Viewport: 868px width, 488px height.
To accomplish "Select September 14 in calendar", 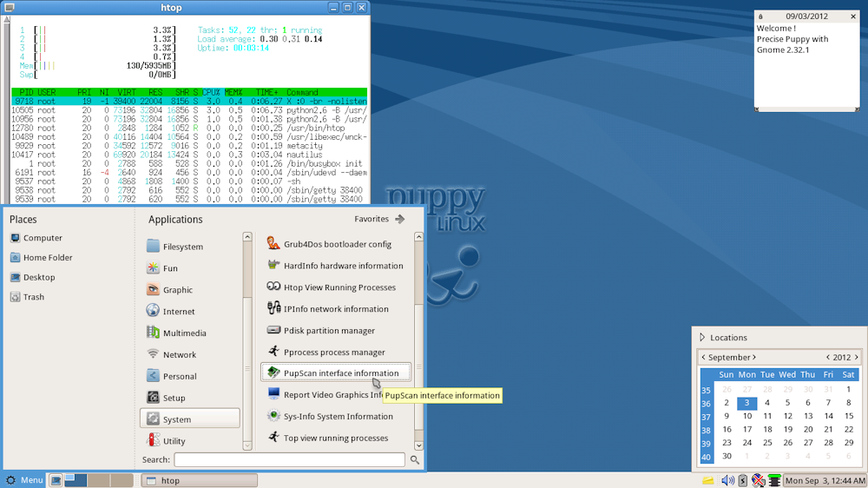I will click(x=828, y=416).
